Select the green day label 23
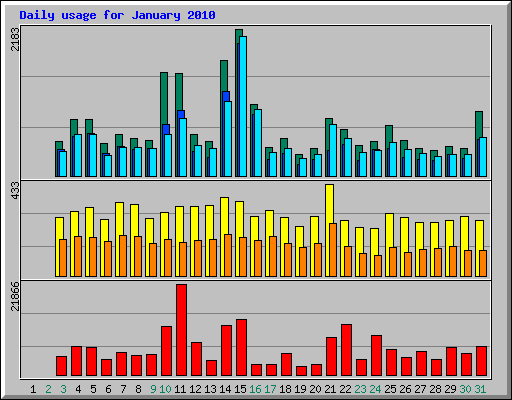Viewport: 512px width, 400px height. click(x=360, y=389)
